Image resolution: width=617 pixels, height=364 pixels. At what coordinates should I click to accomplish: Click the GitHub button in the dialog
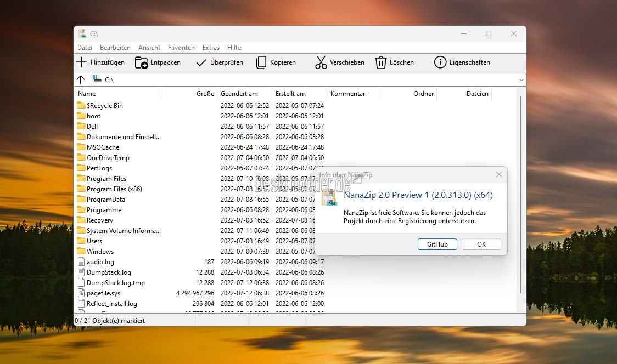[437, 244]
